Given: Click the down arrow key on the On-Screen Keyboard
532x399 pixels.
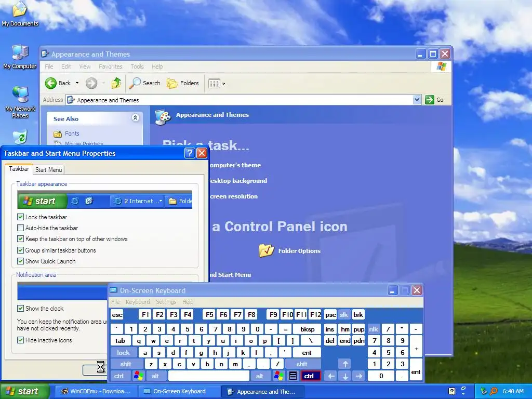Looking at the screenshot, I should pyautogui.click(x=345, y=376).
